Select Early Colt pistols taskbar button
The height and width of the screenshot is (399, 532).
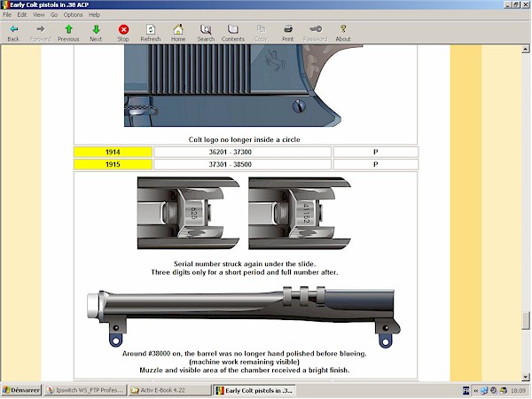[x=254, y=390]
